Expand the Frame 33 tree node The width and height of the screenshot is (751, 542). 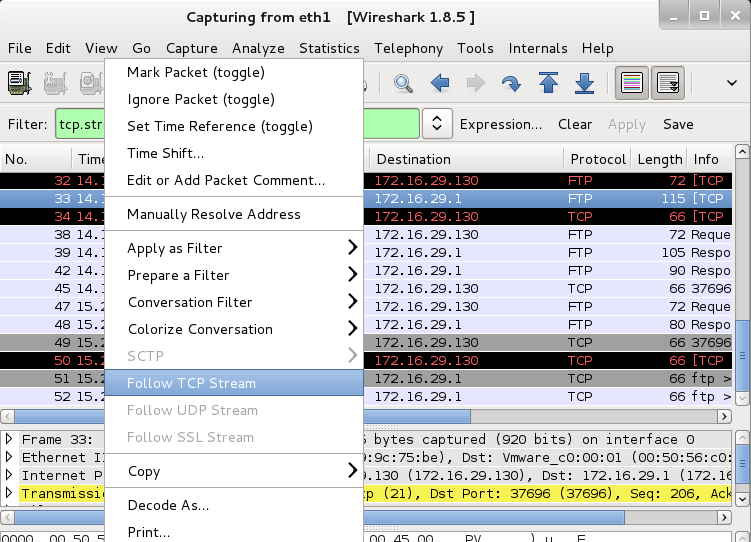pyautogui.click(x=9, y=439)
